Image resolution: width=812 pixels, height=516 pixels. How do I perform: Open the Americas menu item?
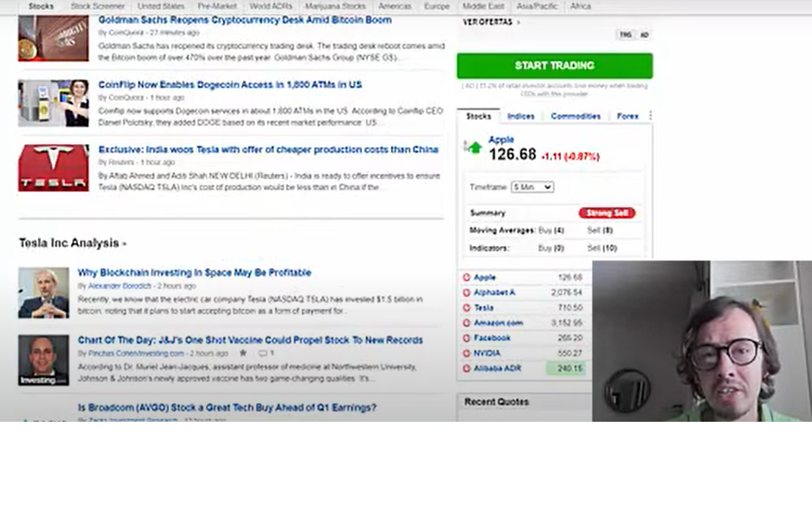click(x=394, y=6)
